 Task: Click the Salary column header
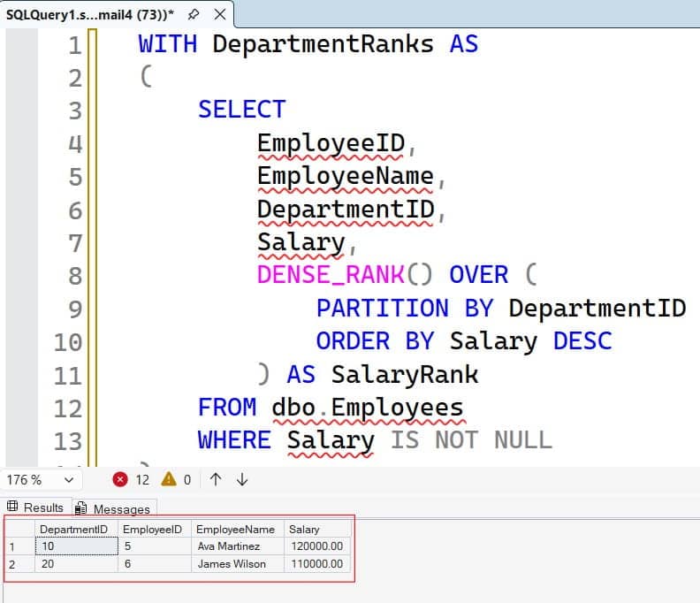[317, 530]
